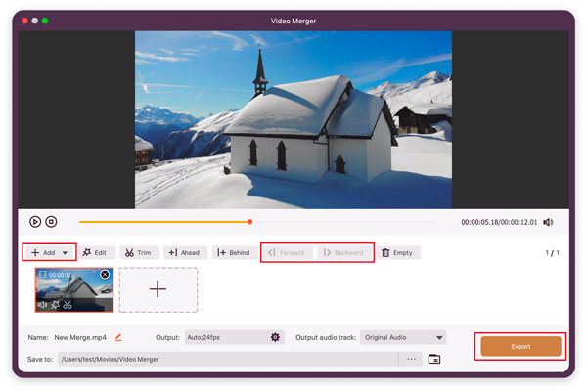The height and width of the screenshot is (392, 587).
Task: Click the Output format field Auto;24fps
Action: coord(235,337)
